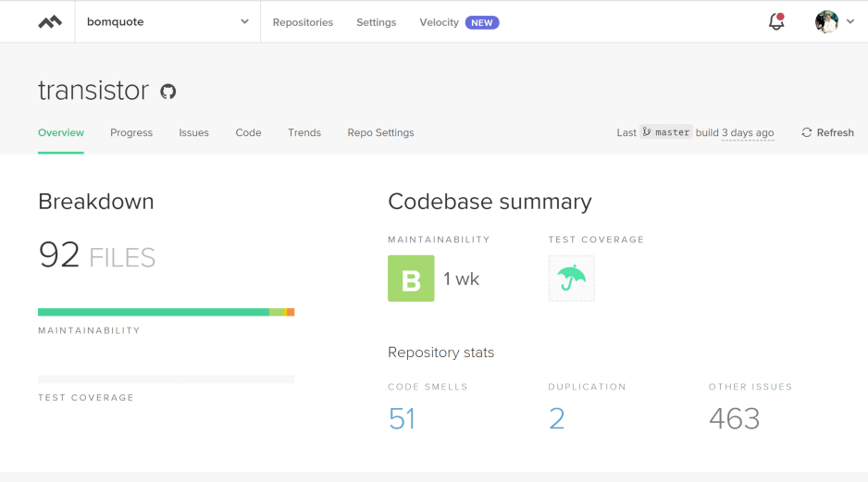The width and height of the screenshot is (868, 482).
Task: Click the maintainability breakdown color bar
Action: 166,312
